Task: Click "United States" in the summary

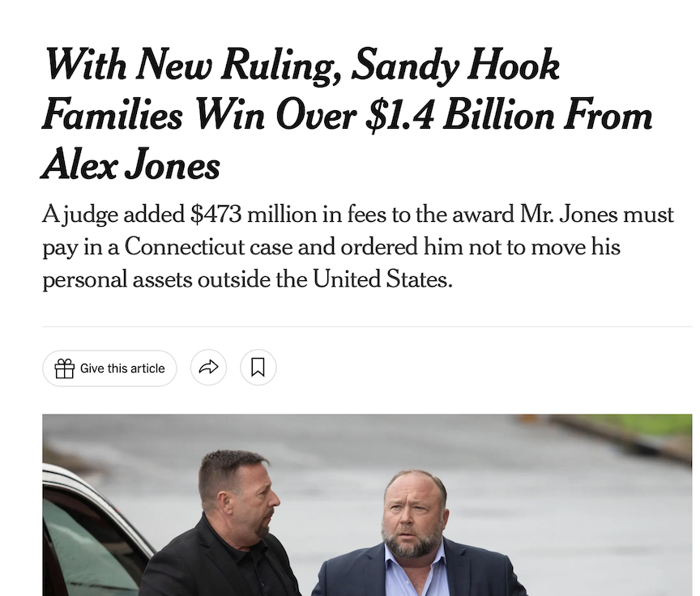Action: coord(382,279)
